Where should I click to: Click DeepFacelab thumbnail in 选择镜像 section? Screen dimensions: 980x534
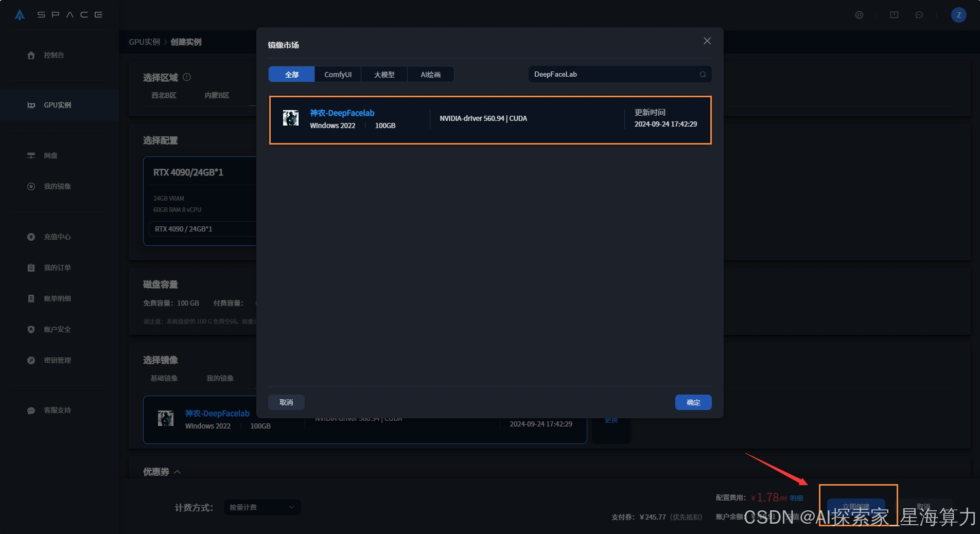pos(166,418)
